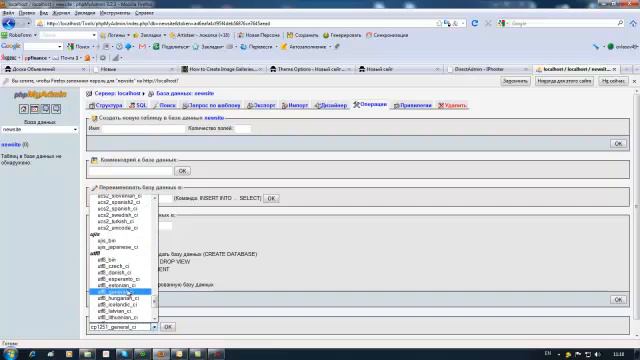Open the Справка menu
Viewport: 640px width, 360px height.
click(x=144, y=13)
